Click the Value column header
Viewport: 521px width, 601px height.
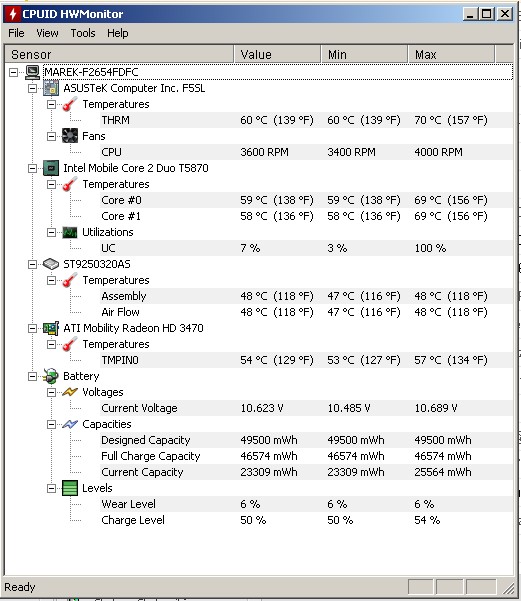click(277, 54)
